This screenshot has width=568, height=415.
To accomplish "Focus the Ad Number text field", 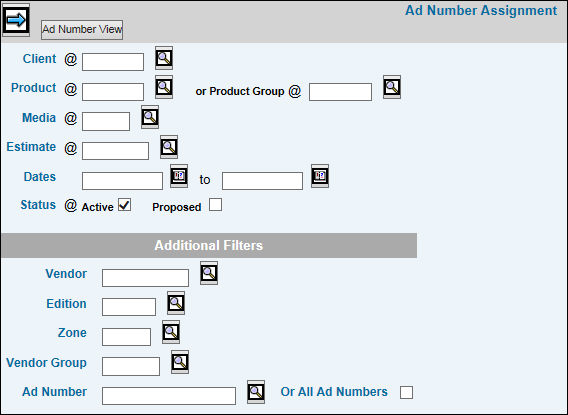I will (x=169, y=396).
